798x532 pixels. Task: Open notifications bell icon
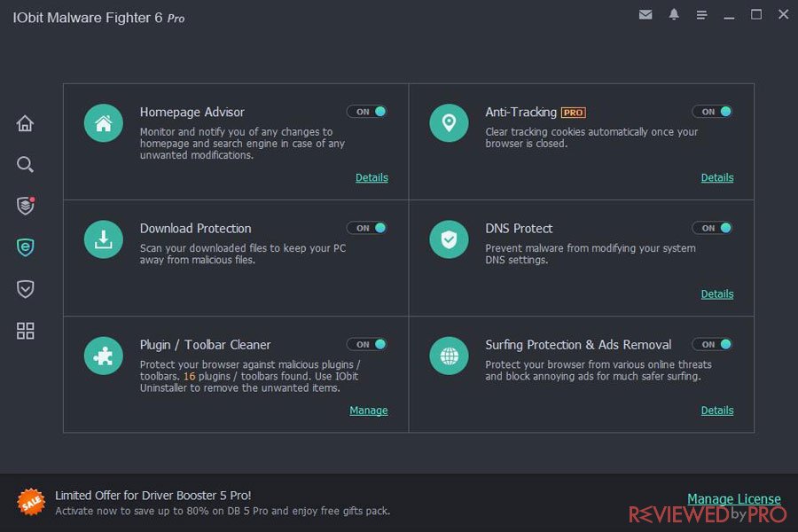(x=674, y=14)
